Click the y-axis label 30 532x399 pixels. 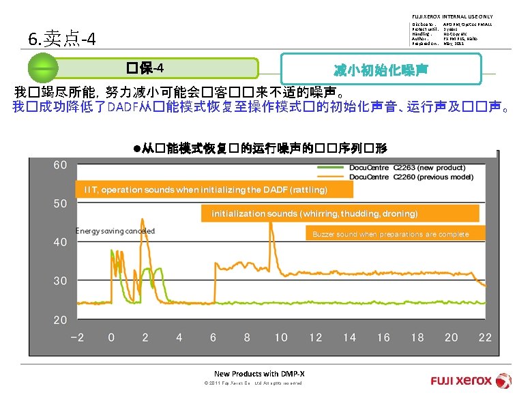pyautogui.click(x=60, y=281)
